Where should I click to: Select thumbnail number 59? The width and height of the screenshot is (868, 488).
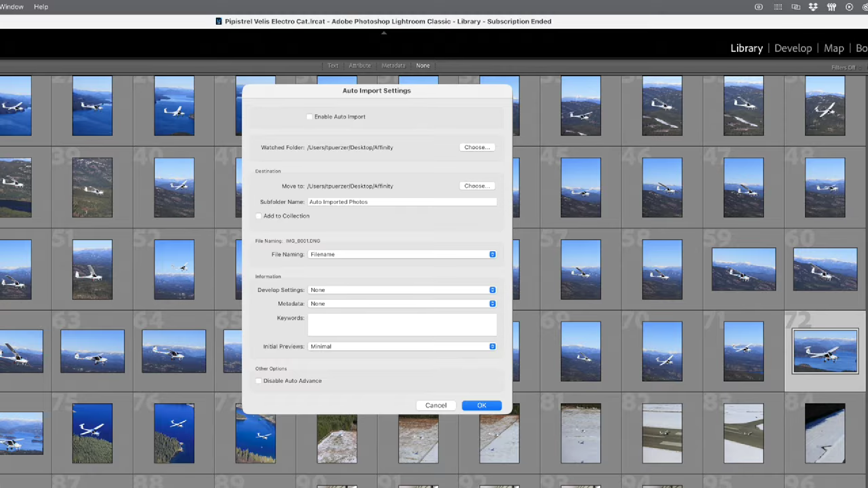[x=744, y=269]
